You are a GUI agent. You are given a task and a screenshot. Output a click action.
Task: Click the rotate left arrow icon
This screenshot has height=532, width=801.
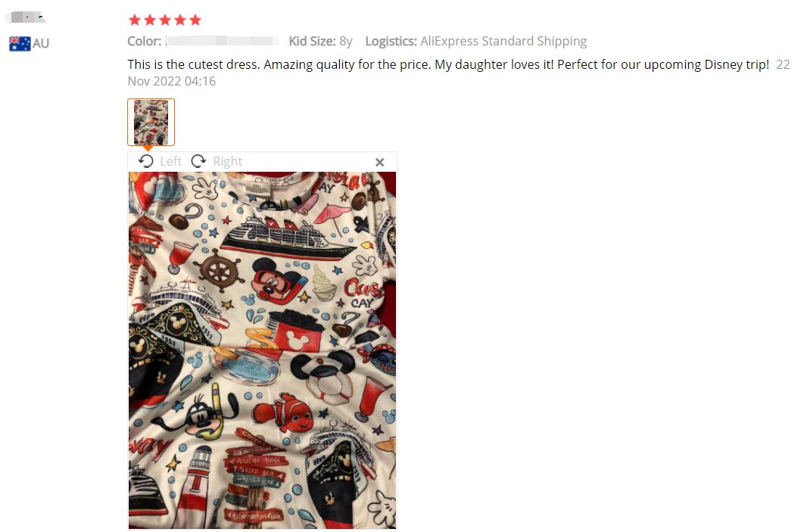point(145,161)
